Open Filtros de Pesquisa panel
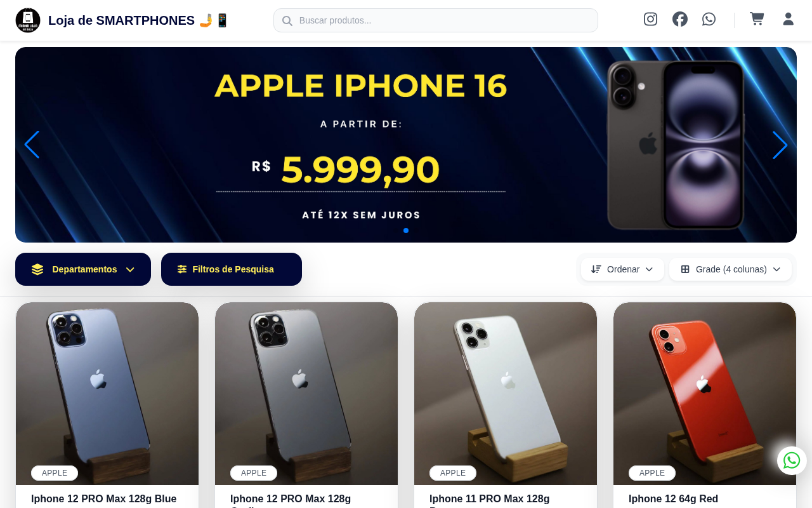 pyautogui.click(x=232, y=269)
